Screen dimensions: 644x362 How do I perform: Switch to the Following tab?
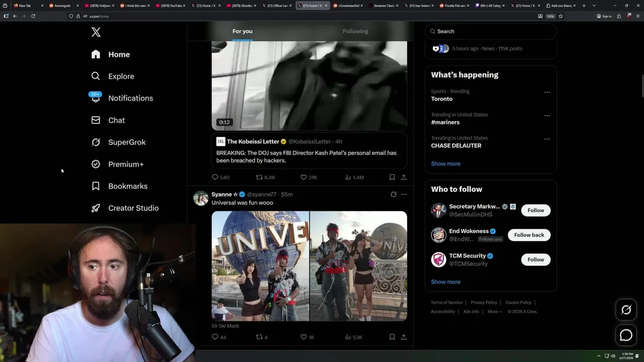tap(355, 31)
